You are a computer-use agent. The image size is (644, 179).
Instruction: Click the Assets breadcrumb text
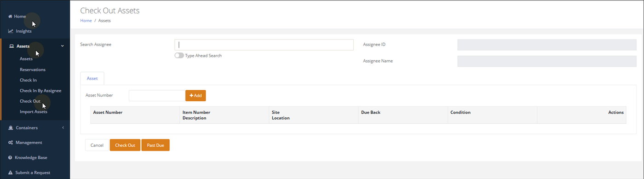click(104, 21)
